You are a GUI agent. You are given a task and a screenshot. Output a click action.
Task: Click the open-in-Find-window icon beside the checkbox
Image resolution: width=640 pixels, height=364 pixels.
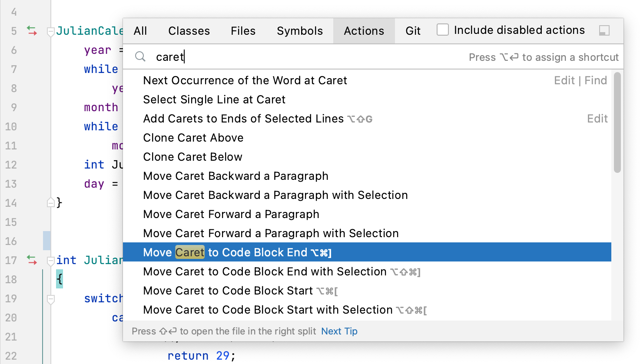coord(604,30)
